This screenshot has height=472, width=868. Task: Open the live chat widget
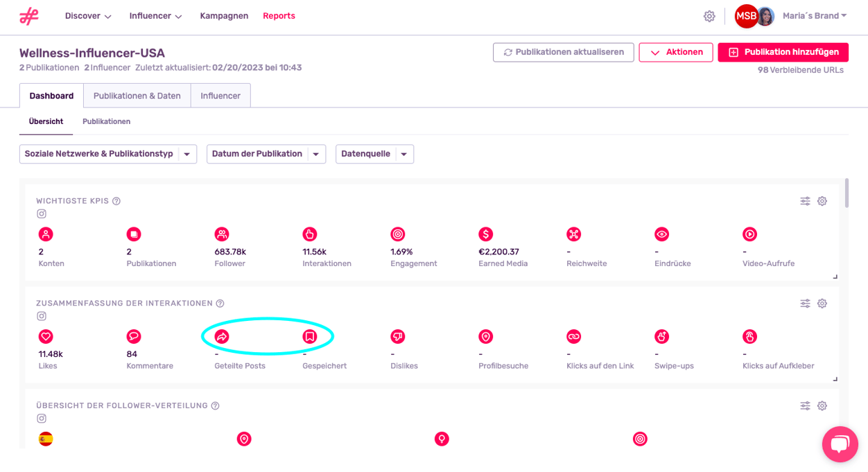pyautogui.click(x=840, y=444)
